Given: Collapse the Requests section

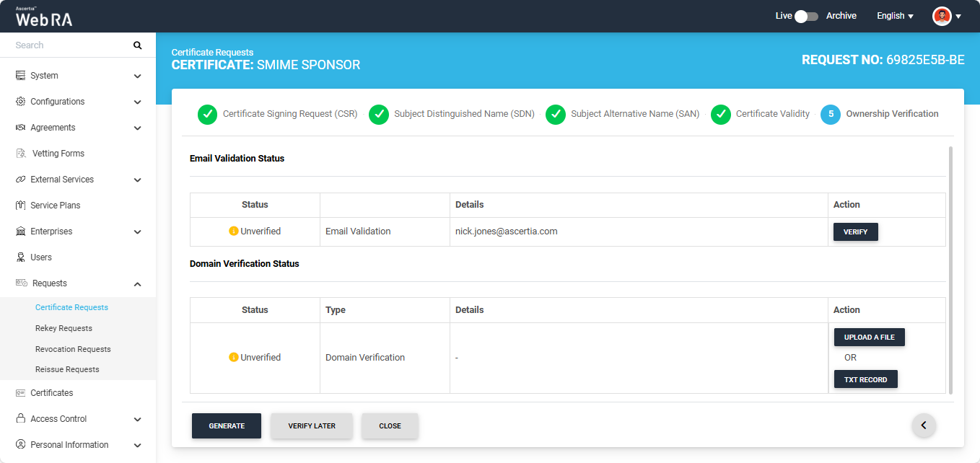Looking at the screenshot, I should 137,284.
